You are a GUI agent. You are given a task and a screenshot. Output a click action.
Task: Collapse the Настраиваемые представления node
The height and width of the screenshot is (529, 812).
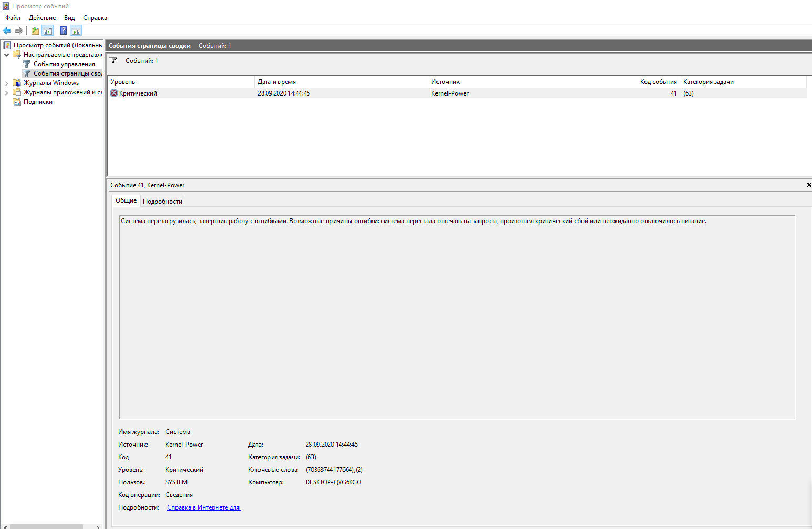[6, 55]
